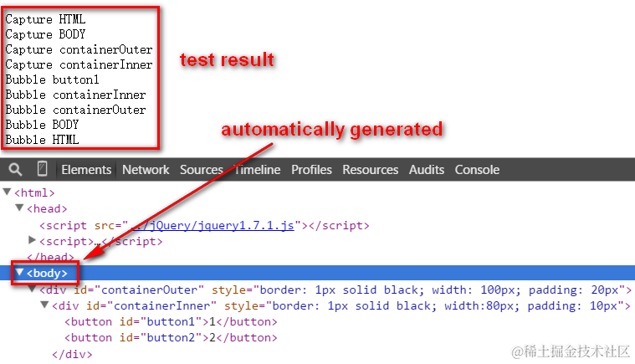Screen dimensions: 635x364
Task: Expand the collapsed inline script node
Action: (32, 240)
